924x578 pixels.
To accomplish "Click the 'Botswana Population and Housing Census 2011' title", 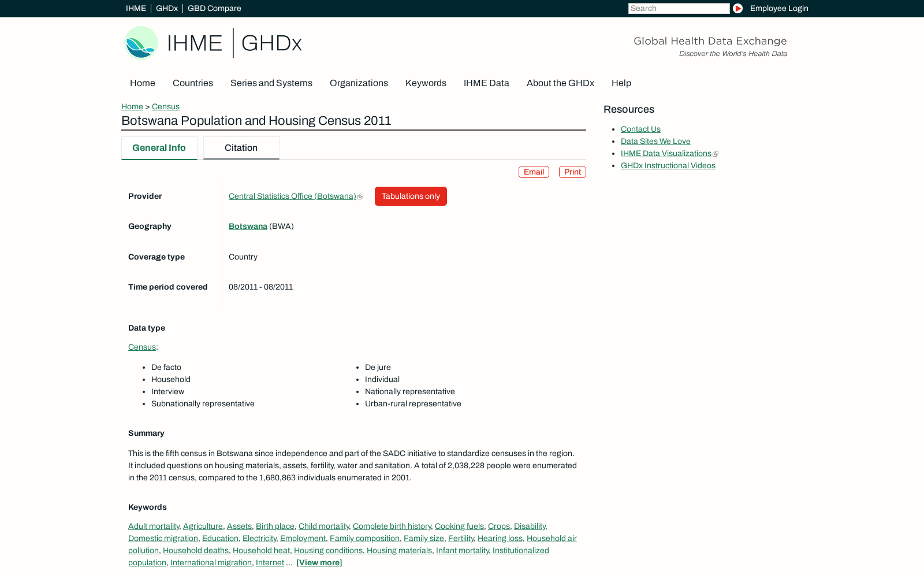I will click(x=256, y=121).
